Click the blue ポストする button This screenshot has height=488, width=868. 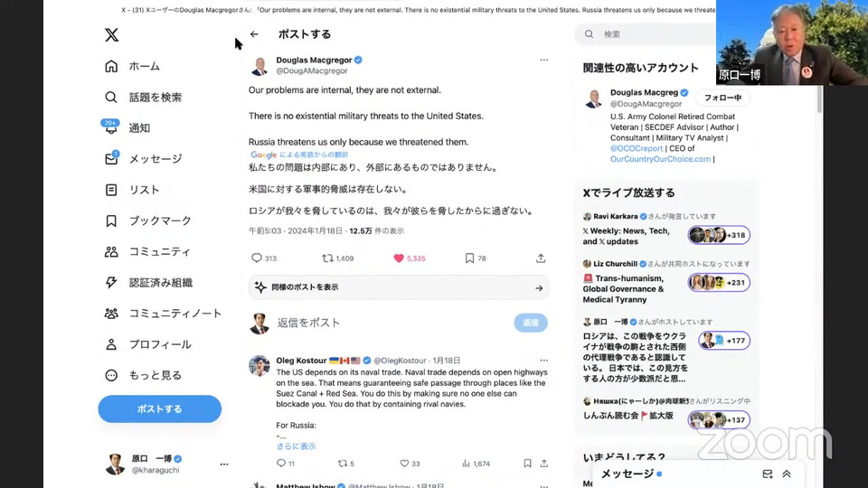[x=159, y=408]
